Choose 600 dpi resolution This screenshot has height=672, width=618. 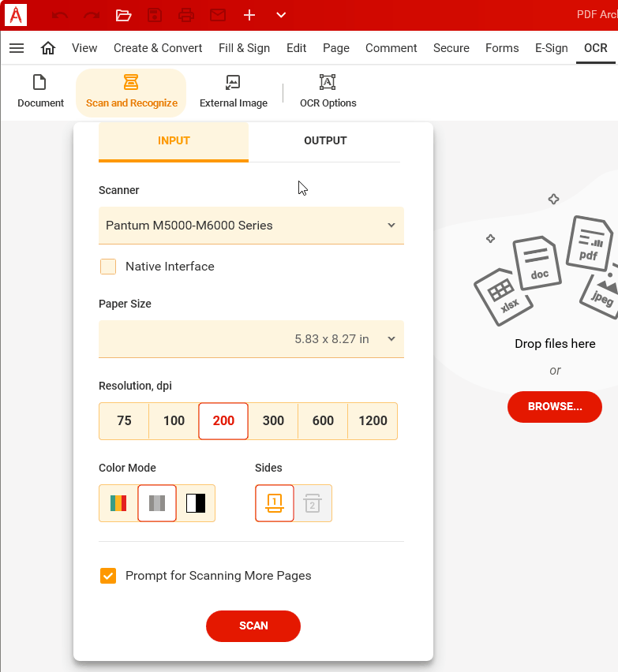(323, 421)
